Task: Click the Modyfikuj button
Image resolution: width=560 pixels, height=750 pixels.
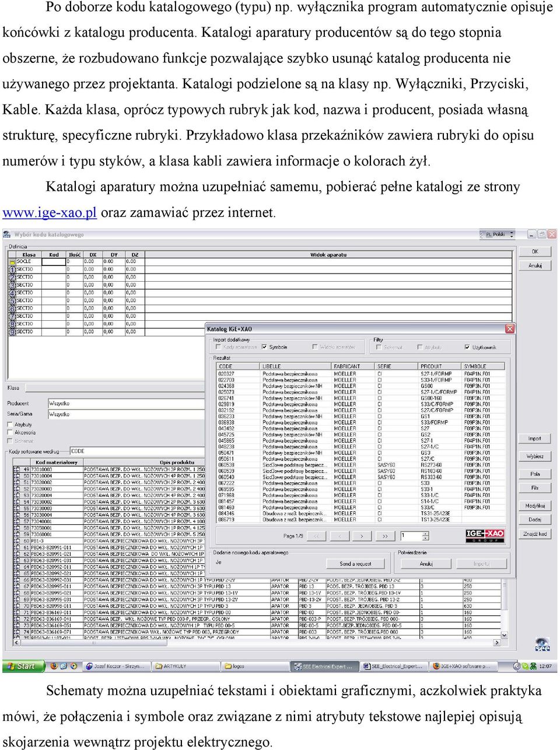Action: coord(534,506)
